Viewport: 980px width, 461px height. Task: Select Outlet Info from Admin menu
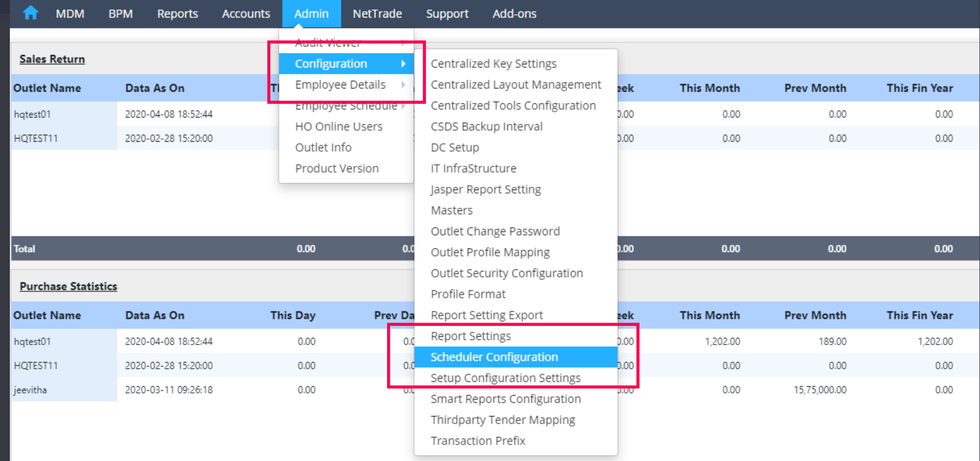click(323, 147)
